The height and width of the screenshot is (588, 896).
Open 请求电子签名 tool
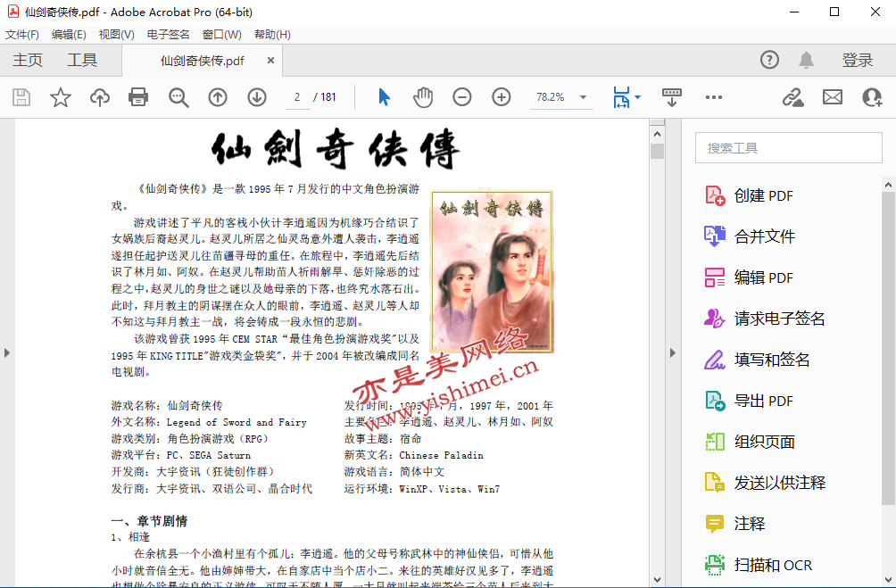[x=765, y=319]
